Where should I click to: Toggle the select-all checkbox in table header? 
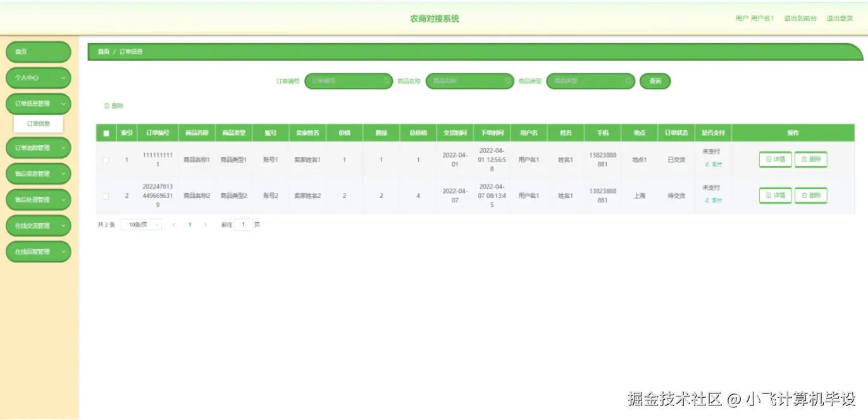(106, 133)
